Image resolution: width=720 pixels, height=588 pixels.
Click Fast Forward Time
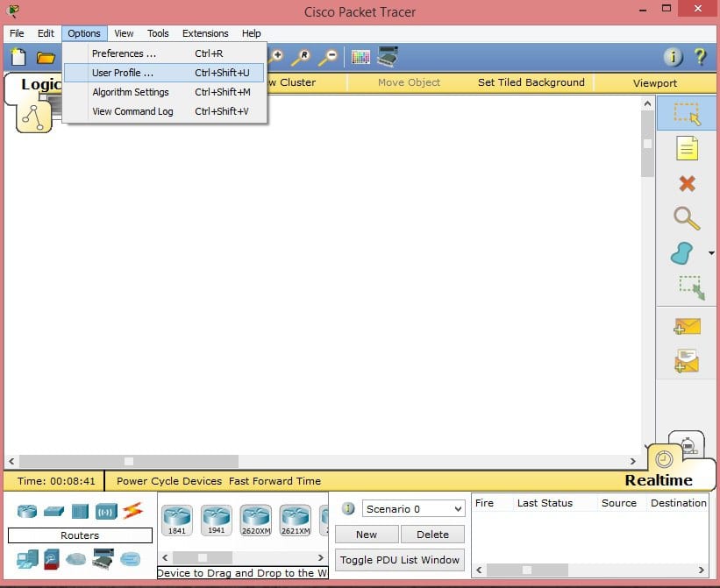(274, 481)
